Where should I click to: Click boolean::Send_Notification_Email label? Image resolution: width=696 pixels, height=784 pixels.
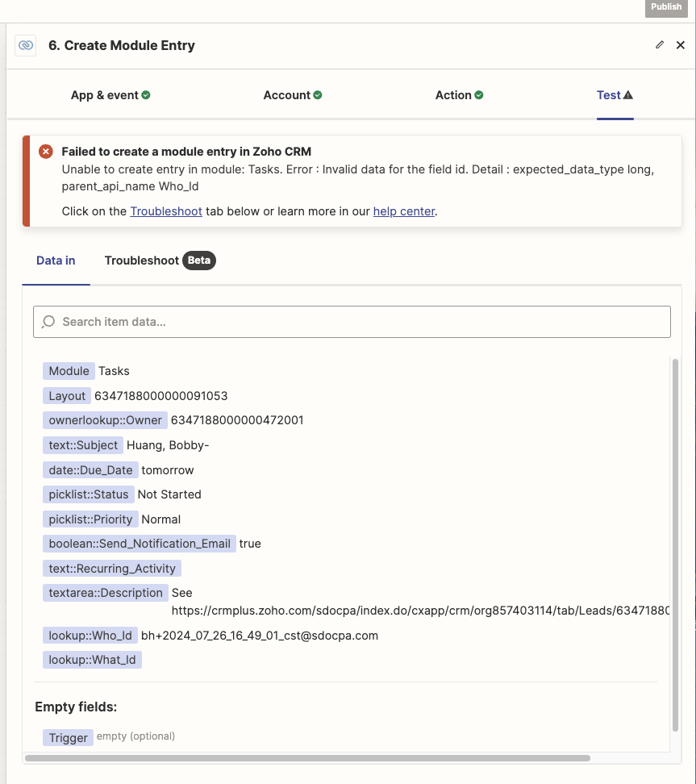coord(140,544)
